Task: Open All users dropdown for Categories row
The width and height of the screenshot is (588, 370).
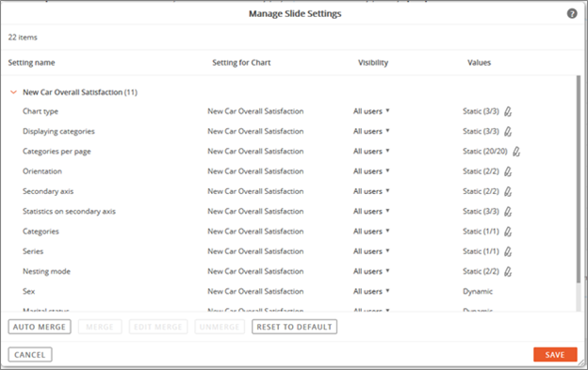Action: click(371, 232)
